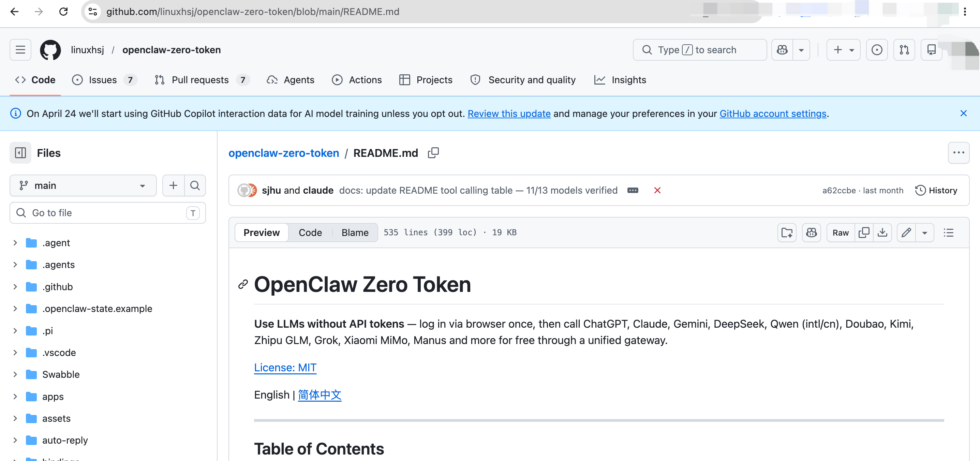Screen dimensions: 980x461
Task: Collapse the Files side panel
Action: pyautogui.click(x=20, y=153)
